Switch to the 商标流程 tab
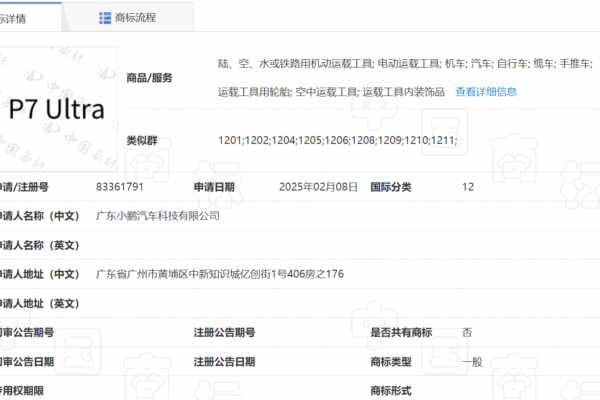The height and width of the screenshot is (400, 600). (x=128, y=18)
